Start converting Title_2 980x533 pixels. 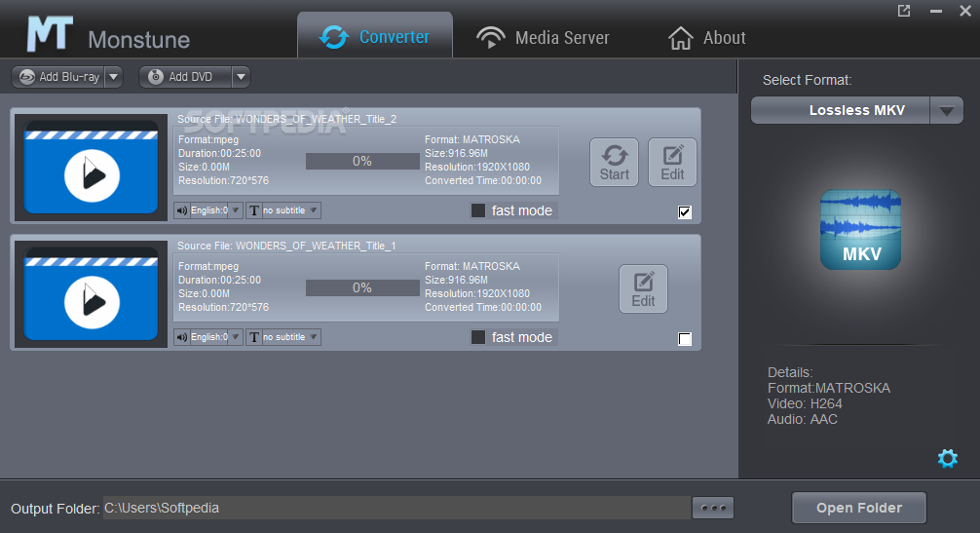point(615,163)
